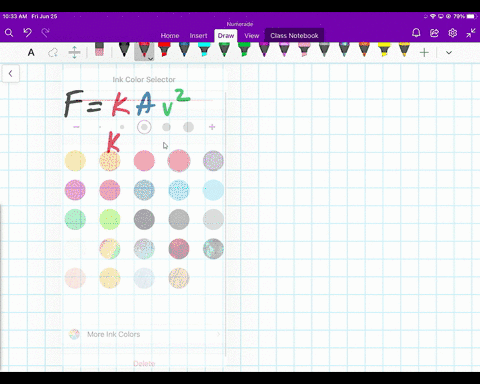Select the dark blue pen
The width and height of the screenshot is (480, 384).
(x=184, y=49)
